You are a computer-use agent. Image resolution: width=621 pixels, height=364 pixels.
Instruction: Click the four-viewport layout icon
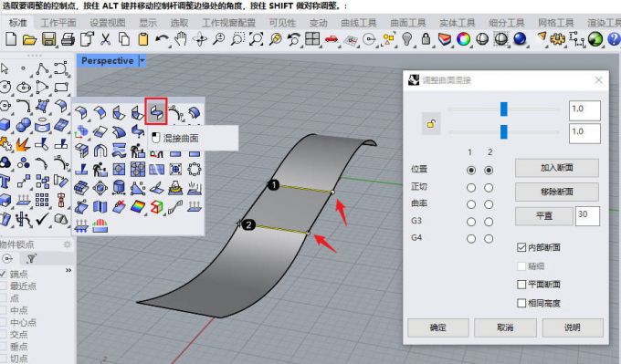point(312,39)
